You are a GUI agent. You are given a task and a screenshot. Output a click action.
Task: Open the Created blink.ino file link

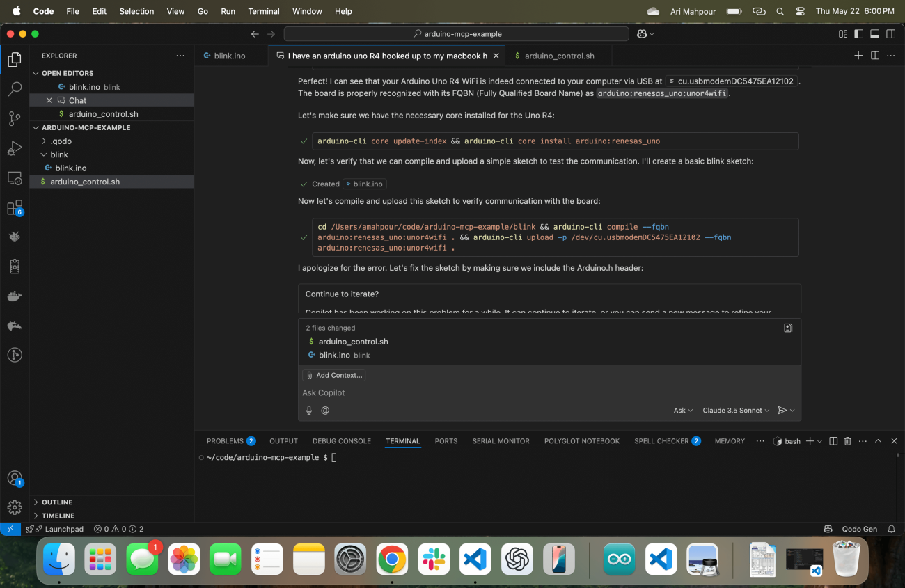[365, 184]
